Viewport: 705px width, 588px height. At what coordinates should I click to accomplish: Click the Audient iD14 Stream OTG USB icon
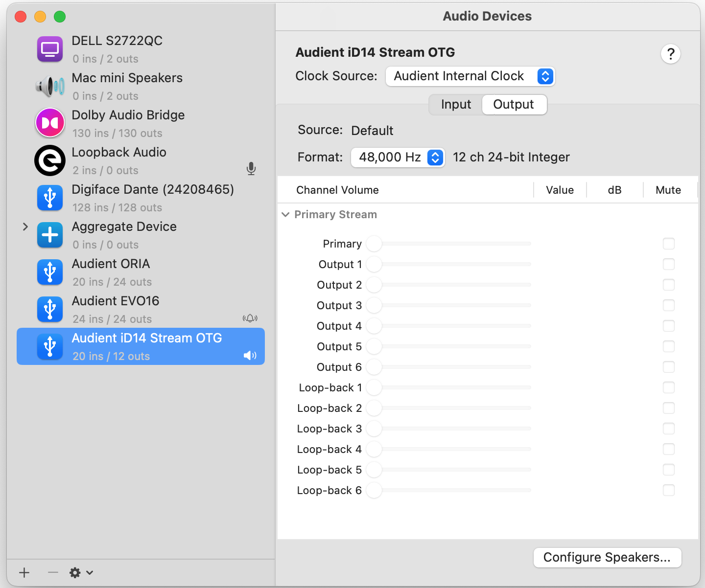50,347
